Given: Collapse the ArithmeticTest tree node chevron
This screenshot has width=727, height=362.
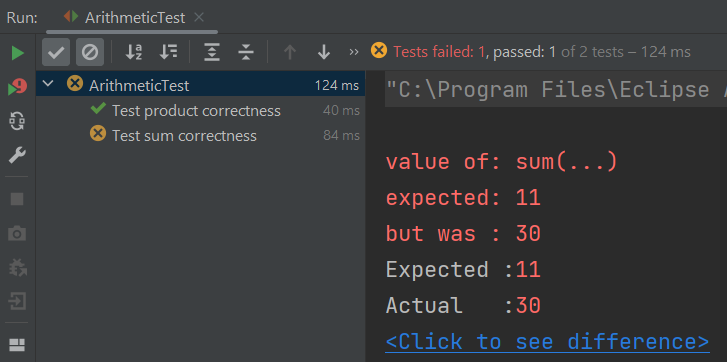Looking at the screenshot, I should (48, 84).
